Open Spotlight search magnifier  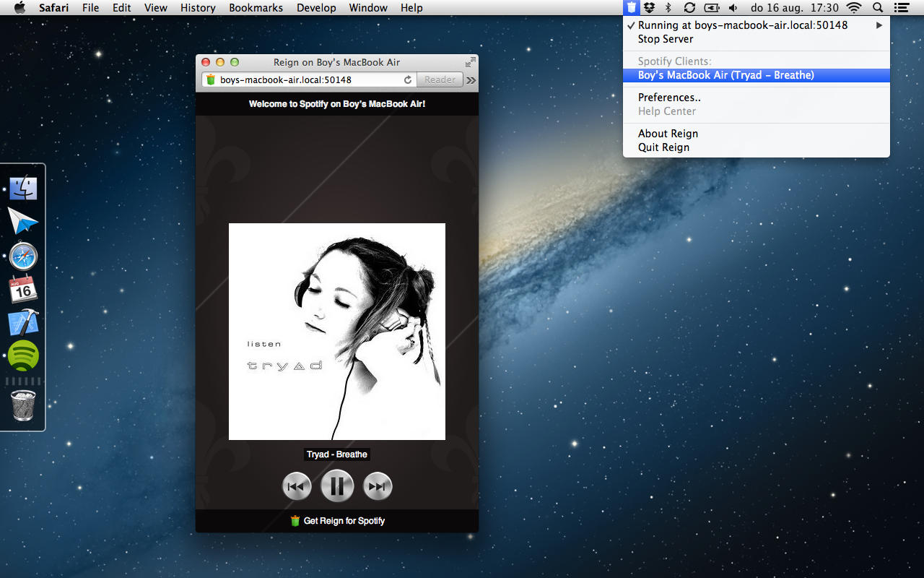click(x=878, y=8)
